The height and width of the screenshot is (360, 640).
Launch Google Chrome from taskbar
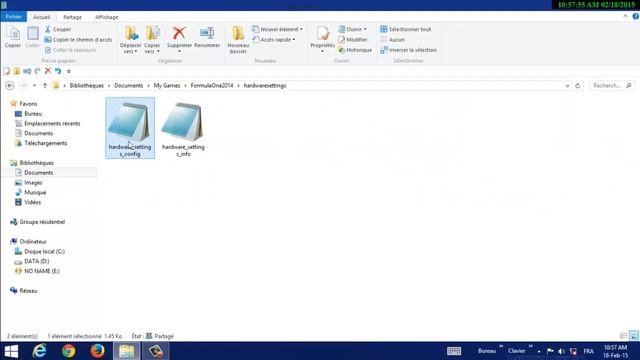click(69, 351)
